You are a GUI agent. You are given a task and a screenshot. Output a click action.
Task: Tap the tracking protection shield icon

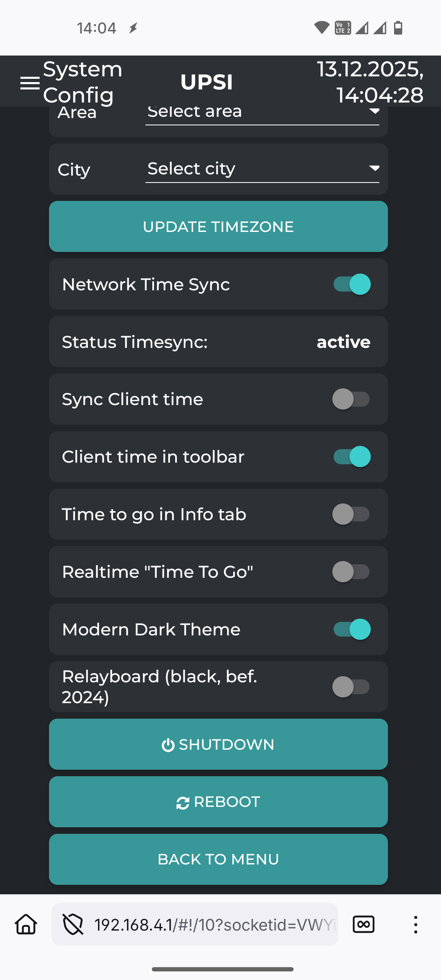[x=73, y=924]
